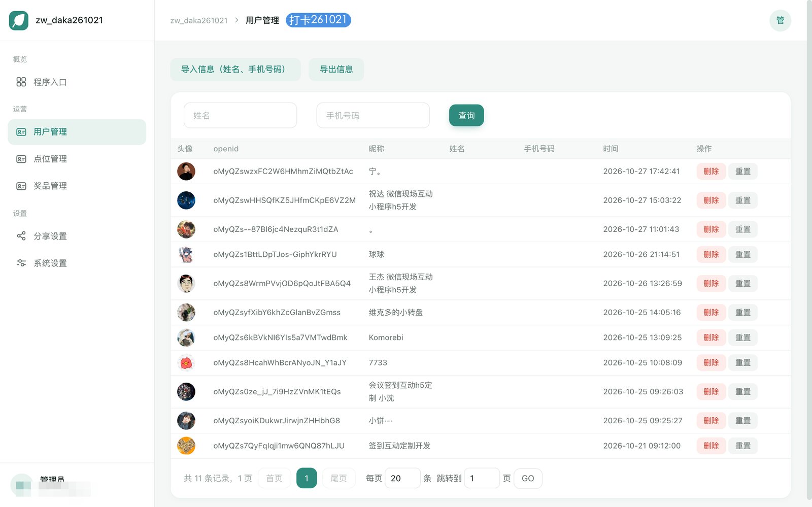The width and height of the screenshot is (812, 507).
Task: Click the 点位管理 sidebar icon
Action: 21,159
